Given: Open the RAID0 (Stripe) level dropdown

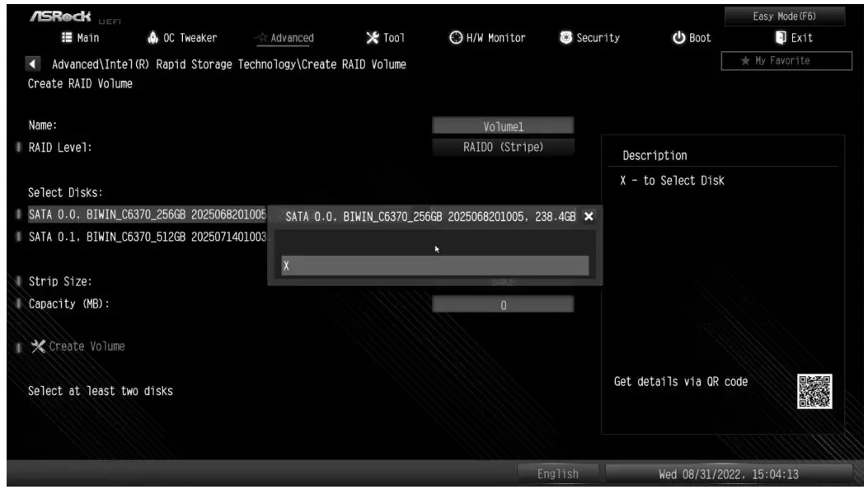Looking at the screenshot, I should pyautogui.click(x=503, y=148).
